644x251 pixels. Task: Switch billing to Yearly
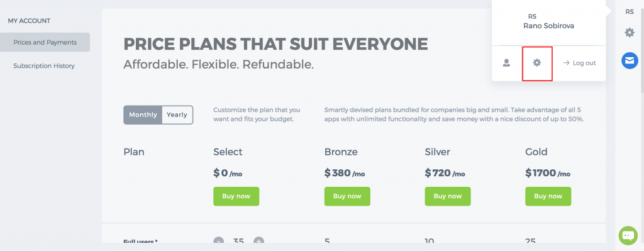[177, 114]
